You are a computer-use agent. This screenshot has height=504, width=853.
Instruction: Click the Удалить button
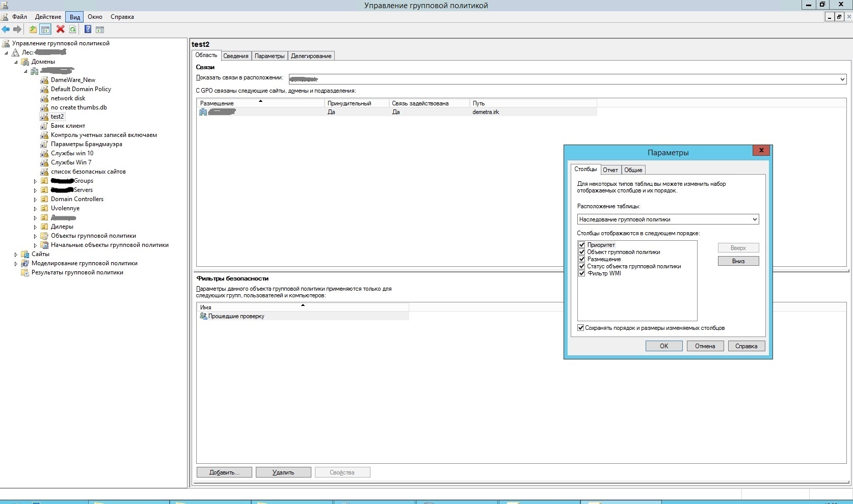pos(283,472)
